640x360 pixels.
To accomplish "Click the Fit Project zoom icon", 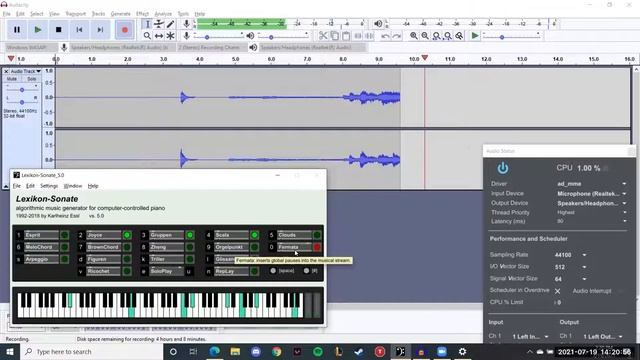I will 448,36.
